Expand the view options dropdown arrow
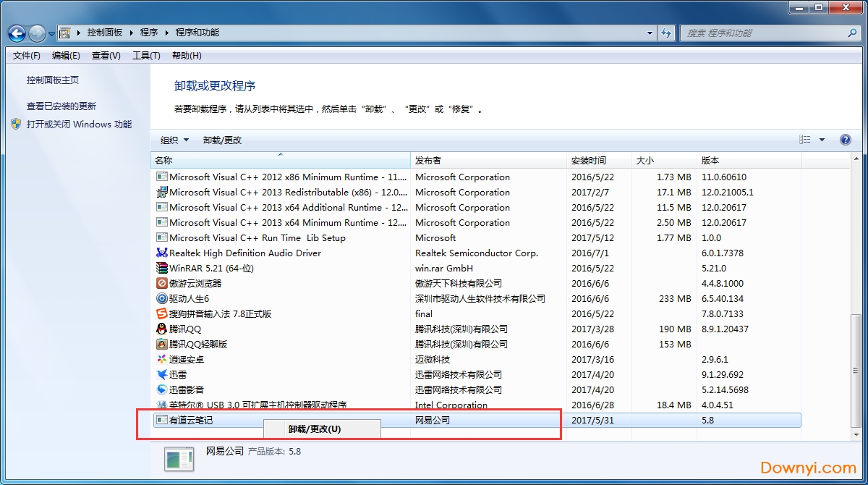 (x=822, y=140)
